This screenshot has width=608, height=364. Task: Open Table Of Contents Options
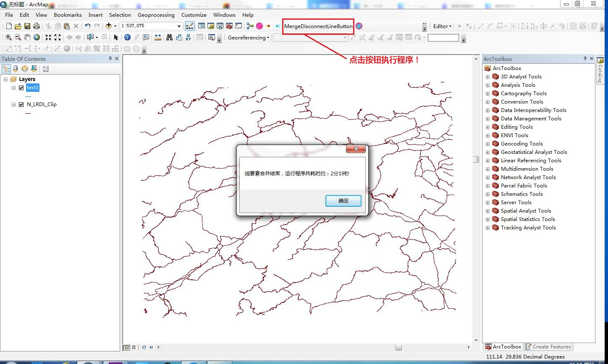(x=46, y=69)
